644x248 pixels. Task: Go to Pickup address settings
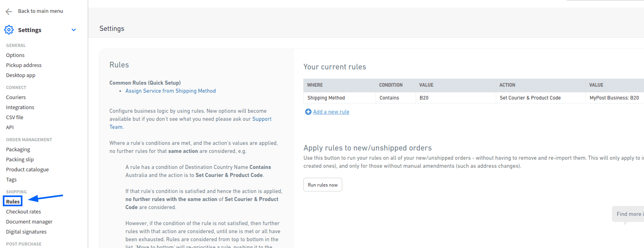coord(24,65)
